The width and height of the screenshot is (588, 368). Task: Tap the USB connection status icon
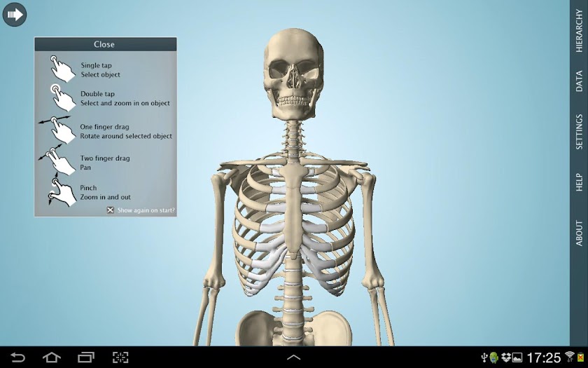click(x=484, y=357)
